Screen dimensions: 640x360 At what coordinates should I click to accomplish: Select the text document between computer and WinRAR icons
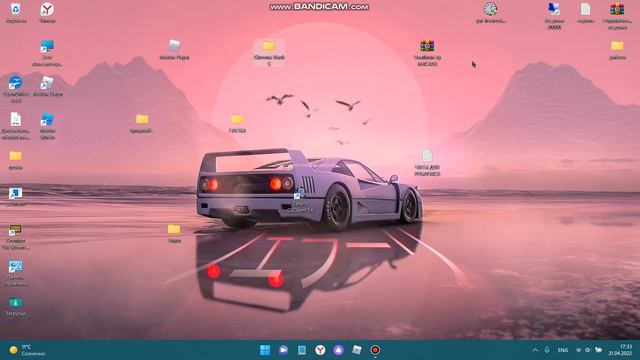(585, 13)
